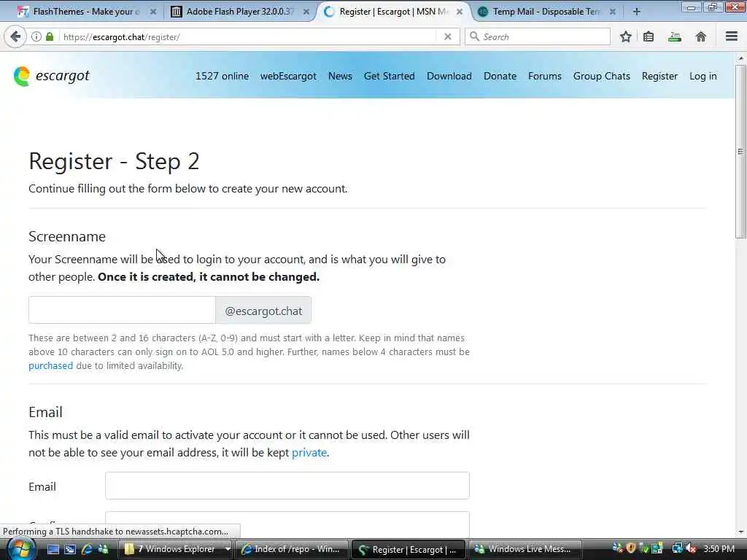Open Firefox hamburger menu
Screen dimensions: 747x560
coord(731,36)
